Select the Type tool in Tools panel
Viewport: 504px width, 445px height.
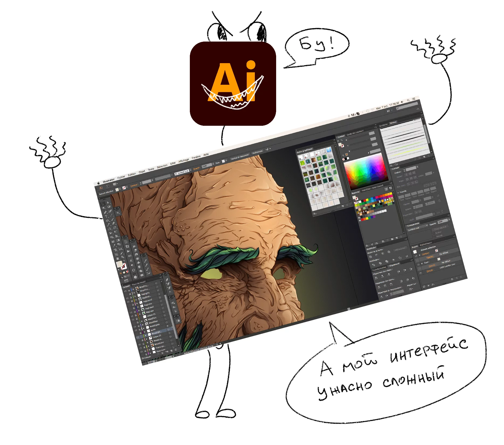tap(106, 216)
